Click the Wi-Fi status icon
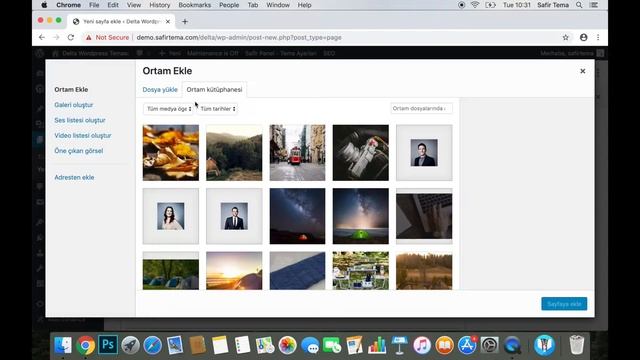Viewport: 640px width, 360px height. coord(475,5)
